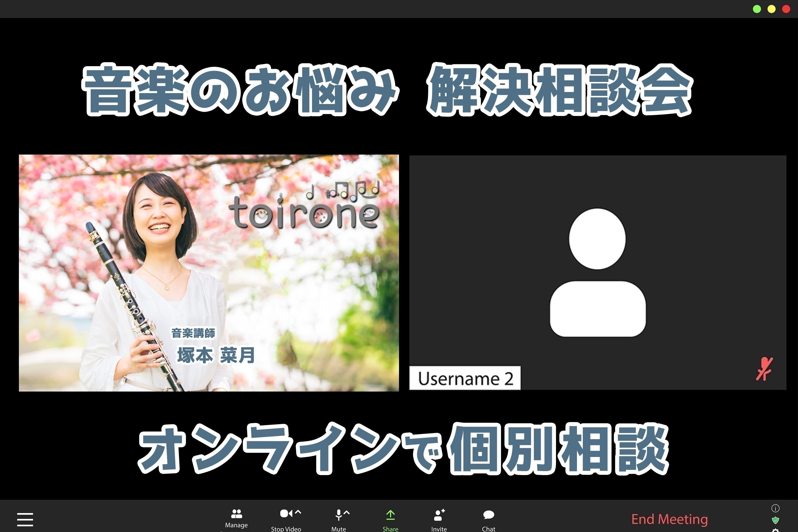Click the End Meeting button
Viewport: 798px width, 532px height.
[x=670, y=519]
